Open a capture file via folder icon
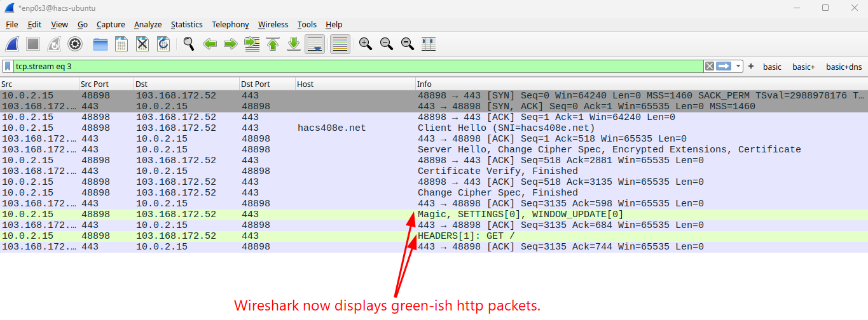 [x=100, y=44]
